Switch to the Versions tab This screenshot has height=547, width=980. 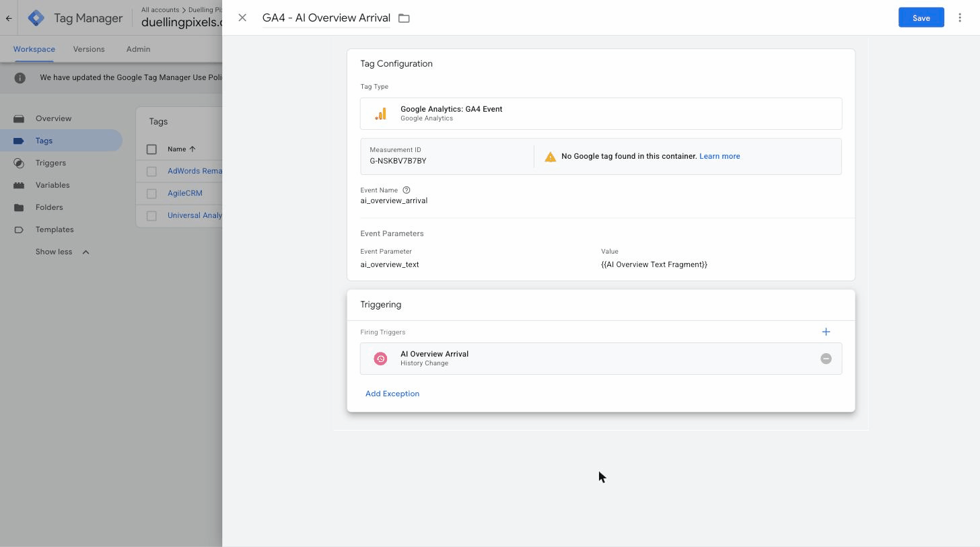[x=89, y=49]
